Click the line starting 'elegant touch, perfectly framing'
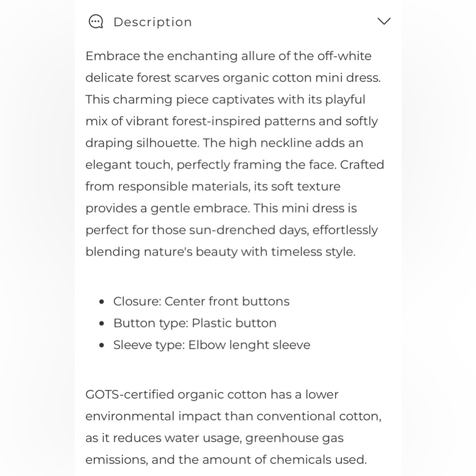The height and width of the screenshot is (476, 476). [235, 165]
